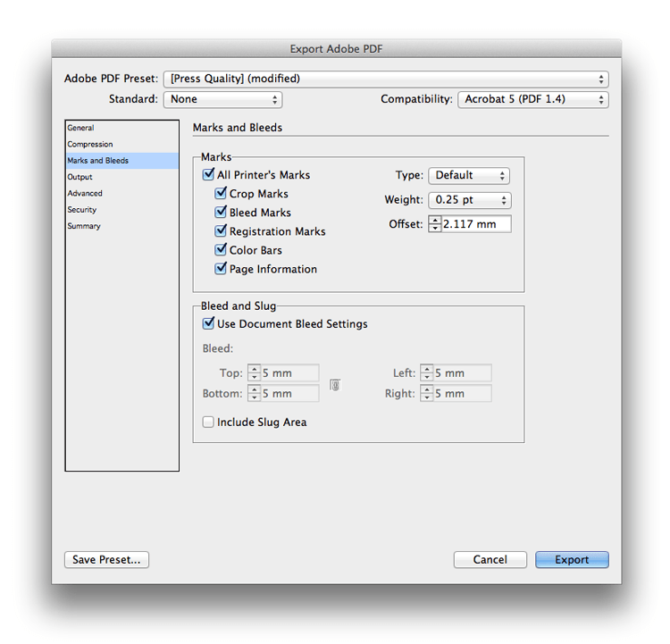Uncheck Page Information checkbox
Image resolution: width=670 pixels, height=644 pixels.
(221, 268)
